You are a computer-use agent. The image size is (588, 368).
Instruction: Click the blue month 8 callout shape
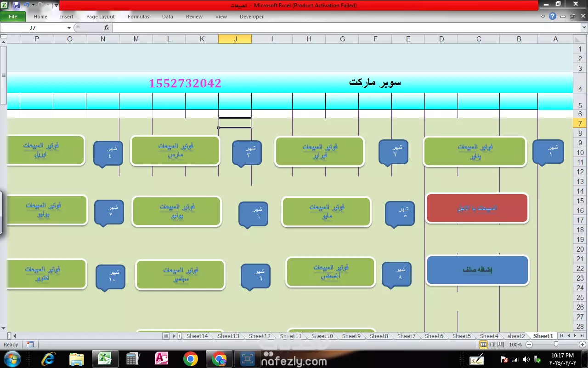pos(397,275)
